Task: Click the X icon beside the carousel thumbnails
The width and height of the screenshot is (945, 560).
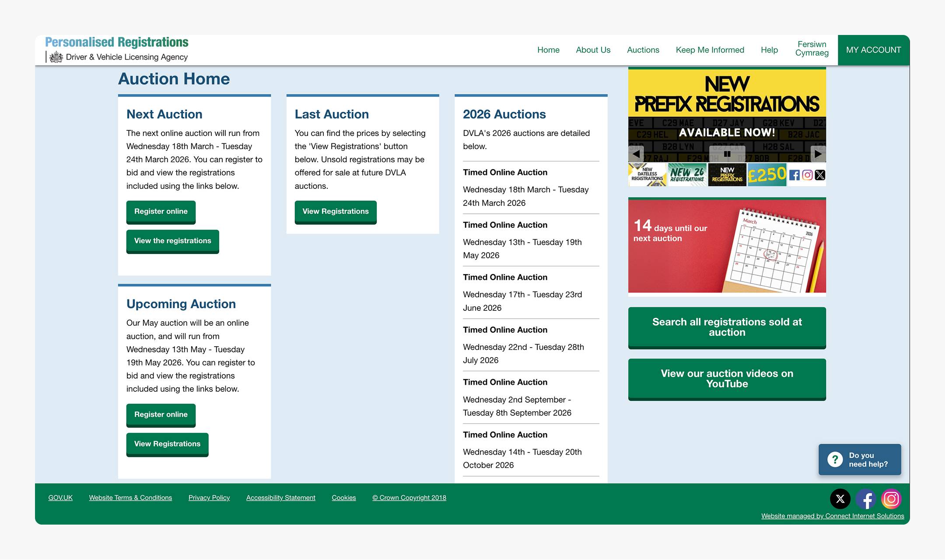Action: click(820, 175)
